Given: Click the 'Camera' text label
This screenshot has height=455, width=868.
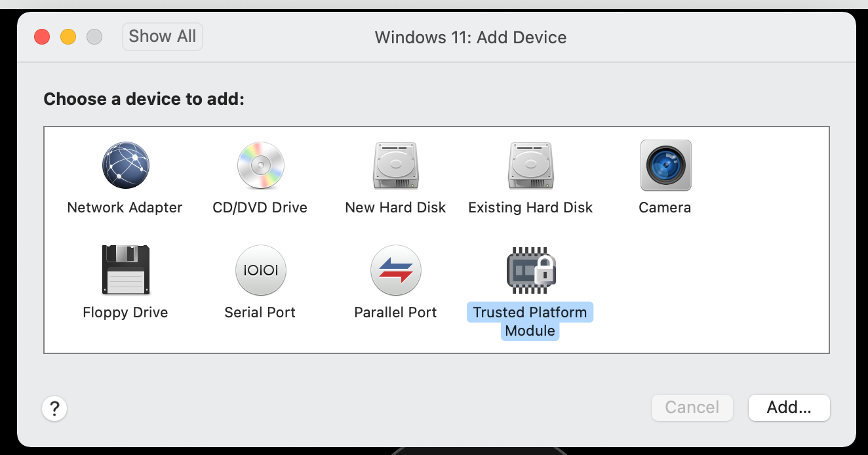Looking at the screenshot, I should pyautogui.click(x=665, y=208).
